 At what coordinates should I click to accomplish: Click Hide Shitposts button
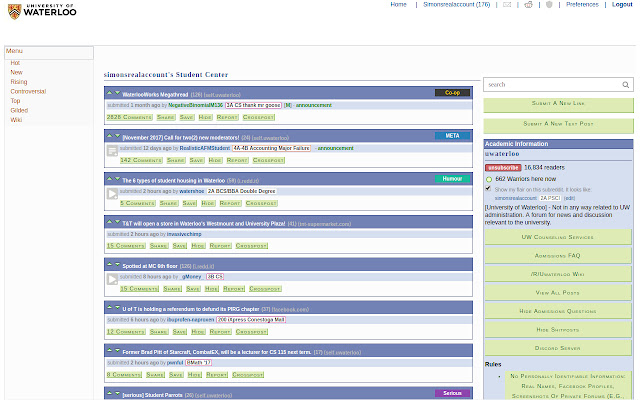click(558, 330)
